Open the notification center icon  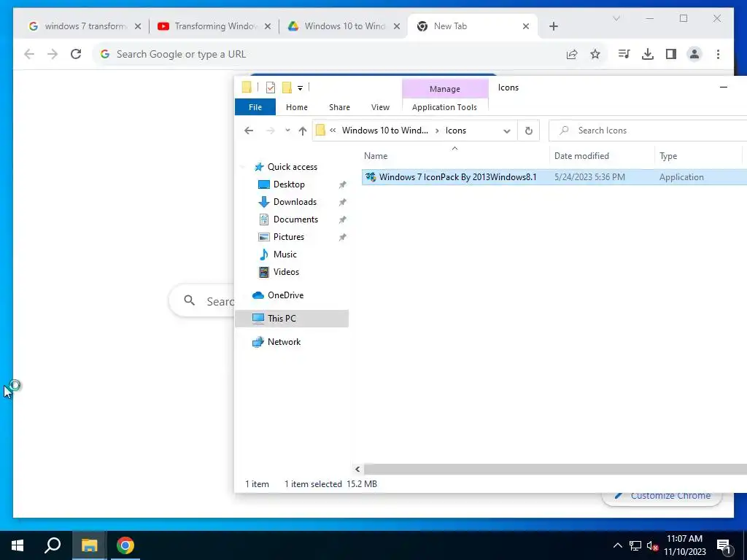(x=724, y=545)
